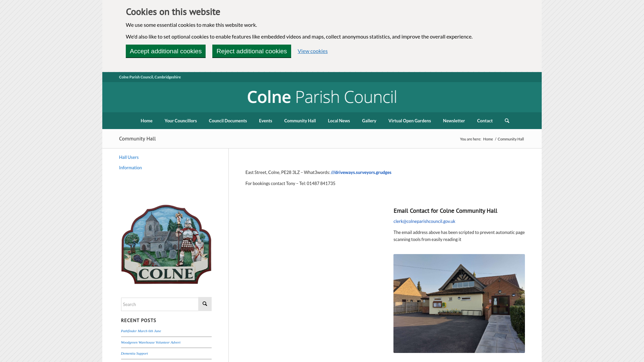This screenshot has width=644, height=362.
Task: Click the Colne Parish Council, Cambridgeshire header text
Action: coord(150,77)
